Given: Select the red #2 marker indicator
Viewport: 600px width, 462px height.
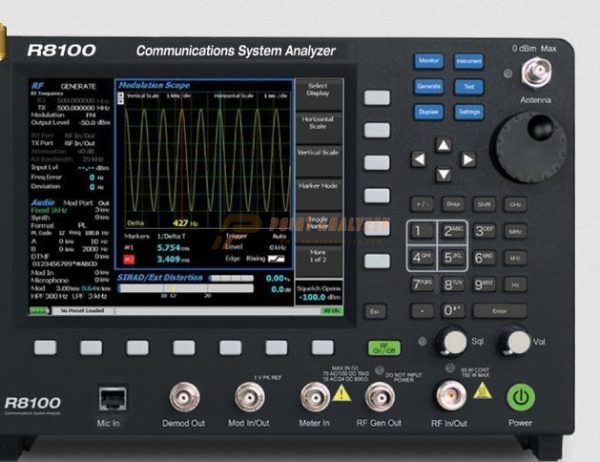Looking at the screenshot, I should click(x=129, y=260).
